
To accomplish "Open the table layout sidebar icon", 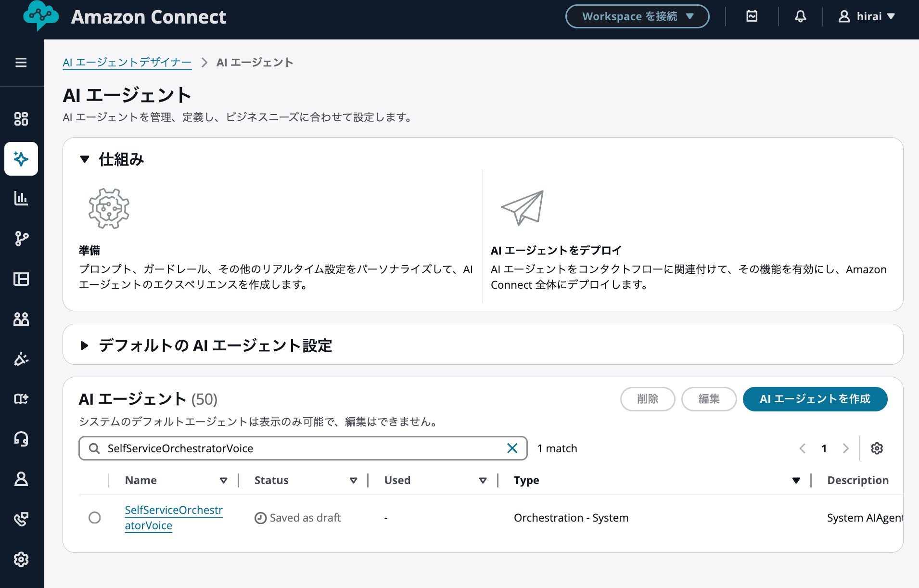I will pyautogui.click(x=21, y=279).
